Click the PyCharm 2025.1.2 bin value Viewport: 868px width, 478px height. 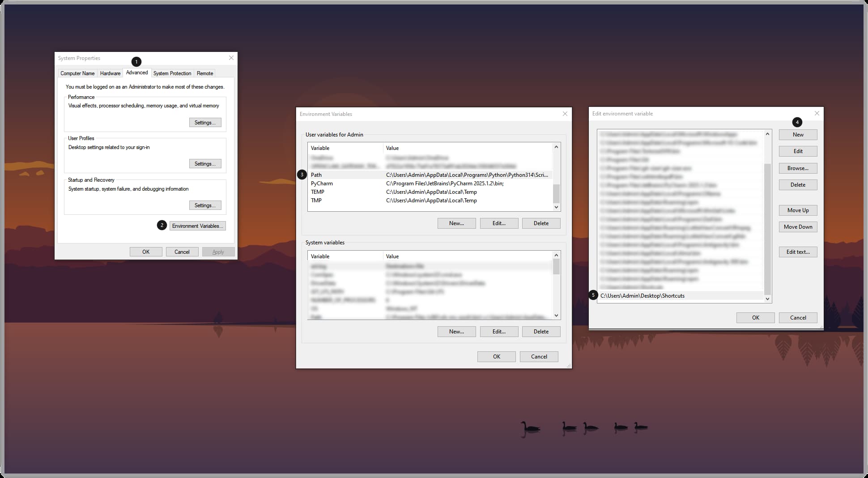pyautogui.click(x=445, y=184)
